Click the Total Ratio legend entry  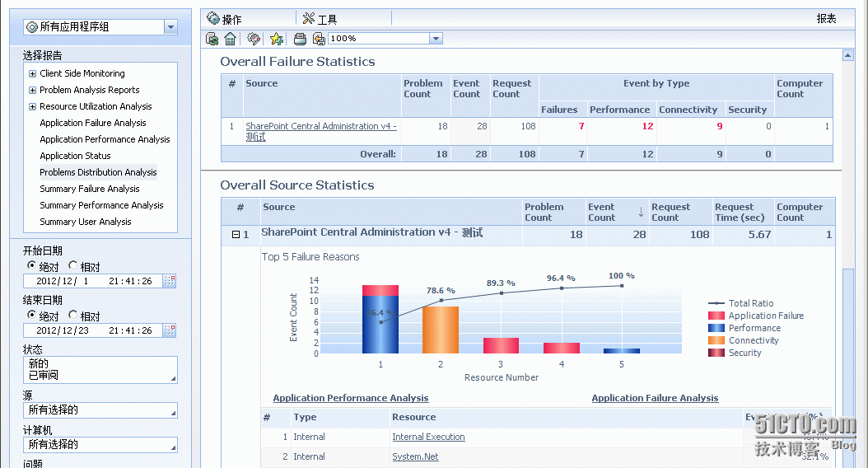pyautogui.click(x=740, y=303)
